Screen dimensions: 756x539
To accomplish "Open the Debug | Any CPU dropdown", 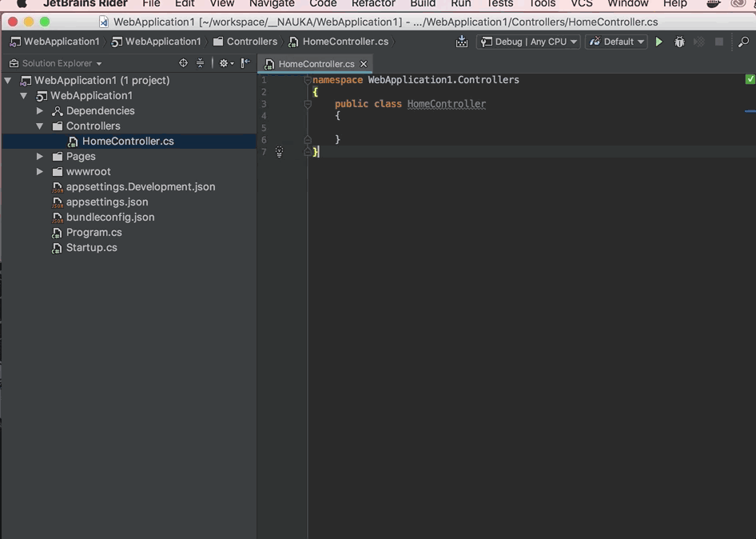I will 528,42.
